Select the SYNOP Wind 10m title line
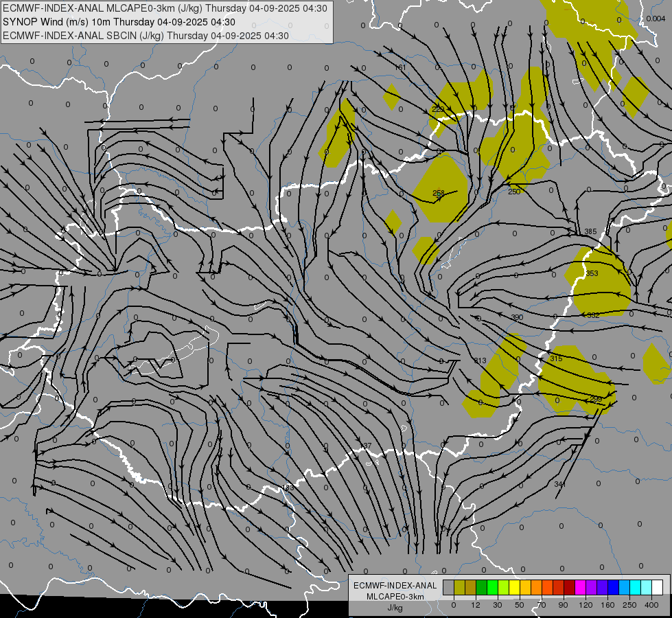Viewport: 672px width, 618px height. pos(119,22)
